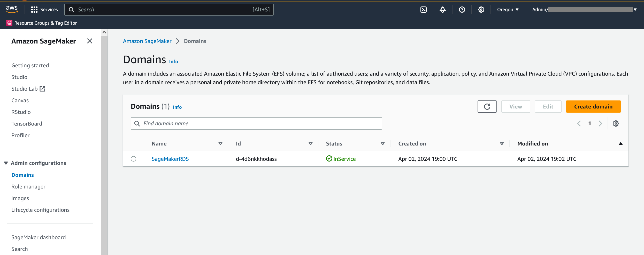Viewport: 644px width, 255px height.
Task: Expand the Oregon region dropdown
Action: [x=508, y=10]
